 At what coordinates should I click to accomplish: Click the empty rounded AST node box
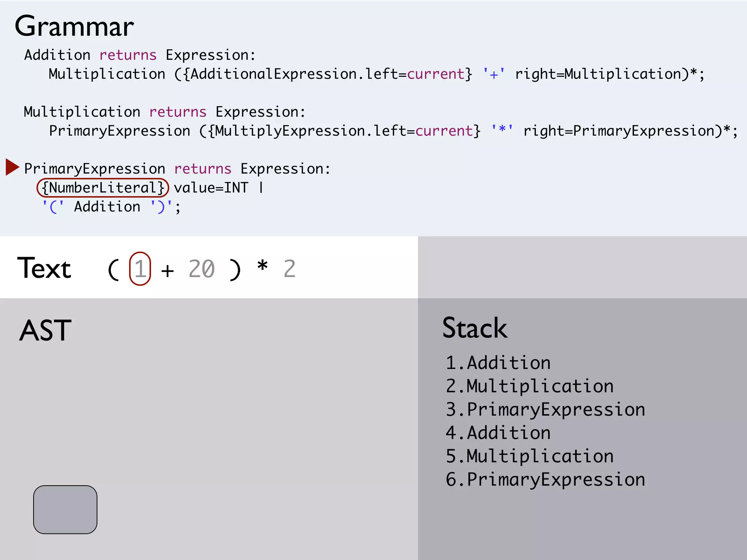[x=65, y=509]
